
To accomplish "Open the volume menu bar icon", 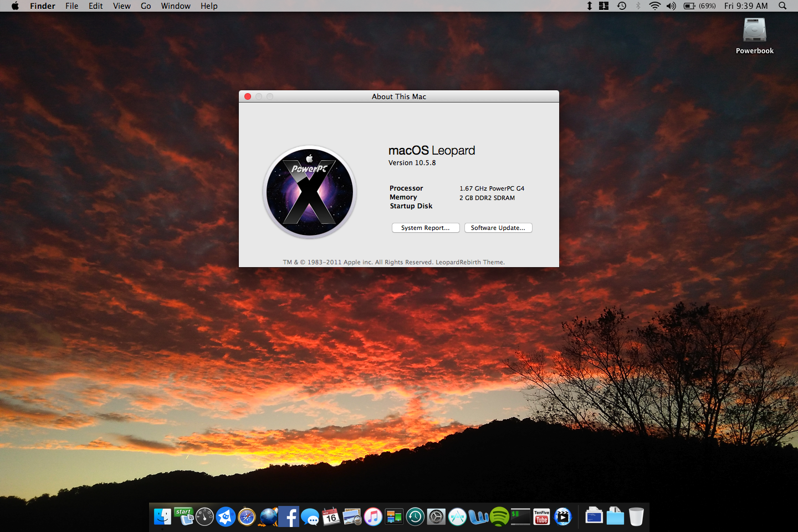I will 671,6.
